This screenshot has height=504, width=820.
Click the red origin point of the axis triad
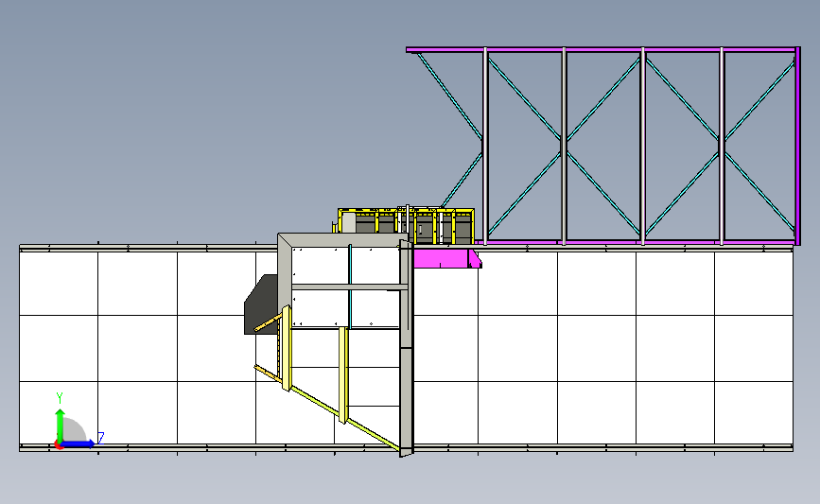59,445
